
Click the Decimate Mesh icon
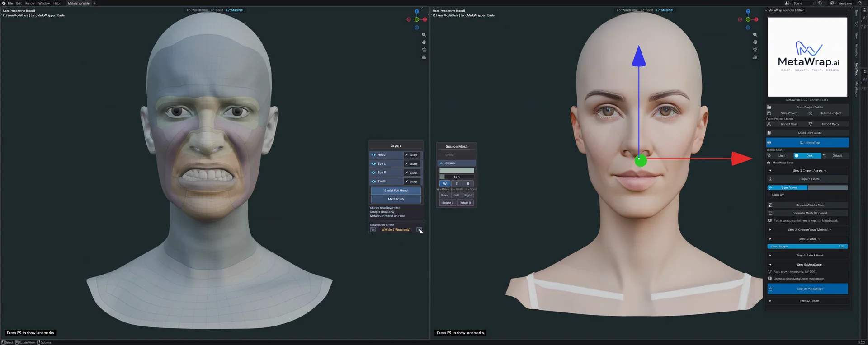pyautogui.click(x=770, y=213)
